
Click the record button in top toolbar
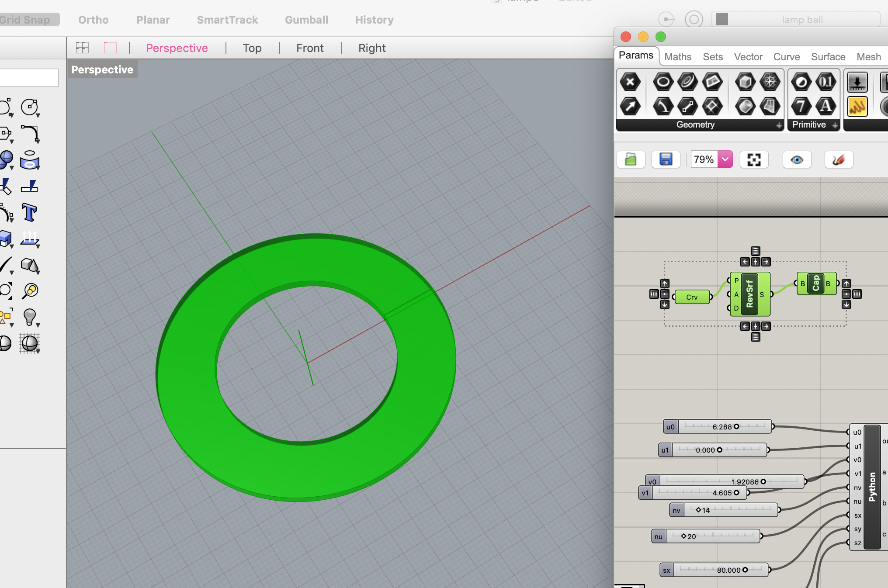[694, 20]
